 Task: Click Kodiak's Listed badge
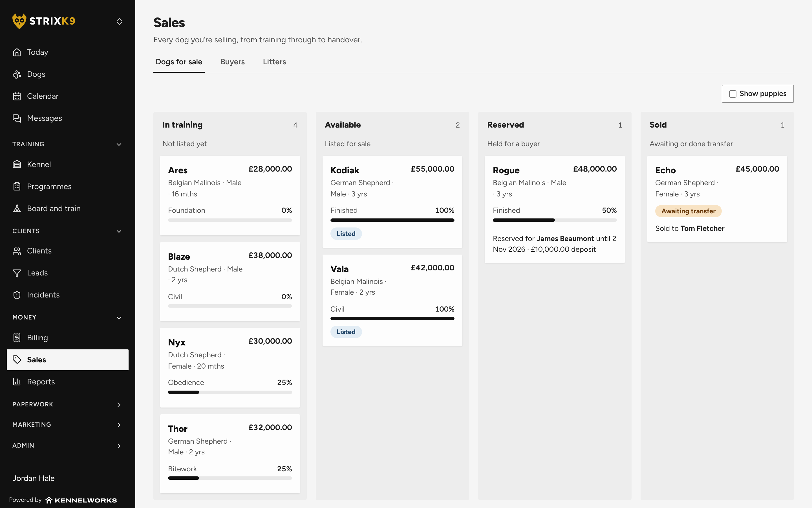(346, 234)
